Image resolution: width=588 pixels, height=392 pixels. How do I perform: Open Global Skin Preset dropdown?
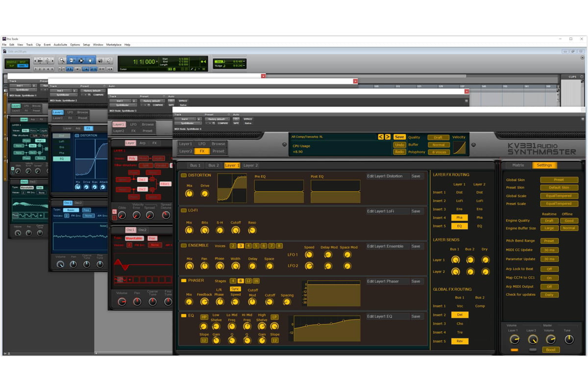point(559,180)
